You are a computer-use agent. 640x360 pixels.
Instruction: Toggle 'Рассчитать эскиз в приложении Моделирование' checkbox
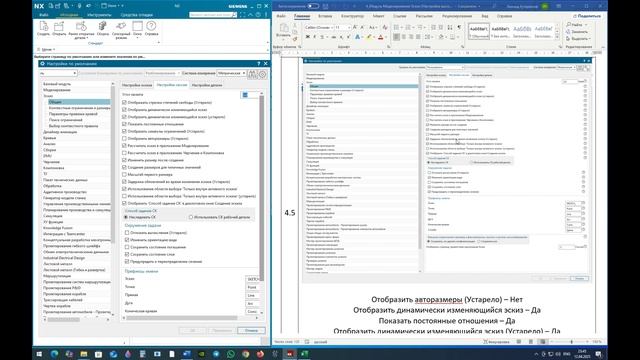(124, 146)
